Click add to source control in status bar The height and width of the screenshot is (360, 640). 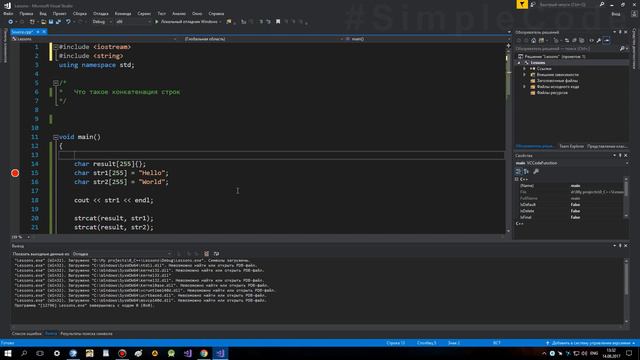[x=590, y=343]
